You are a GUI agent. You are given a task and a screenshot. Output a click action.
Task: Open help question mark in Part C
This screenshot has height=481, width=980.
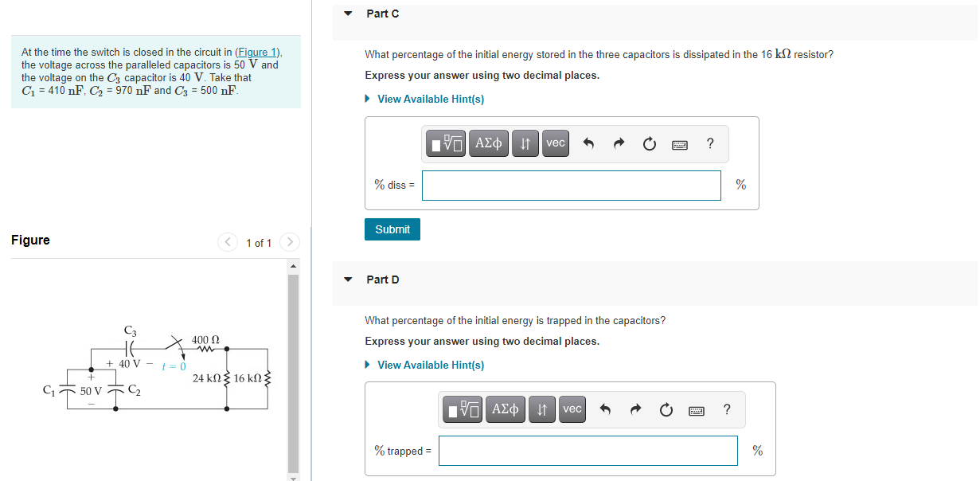710,143
